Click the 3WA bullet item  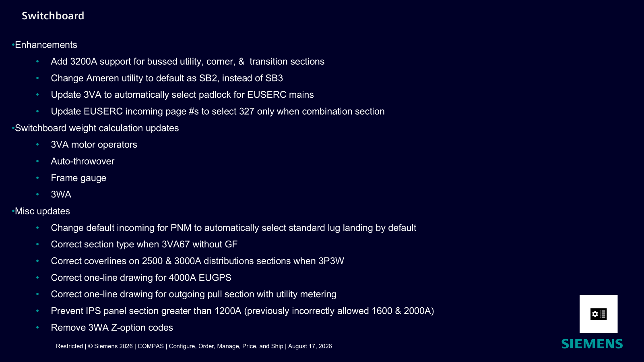click(x=61, y=194)
